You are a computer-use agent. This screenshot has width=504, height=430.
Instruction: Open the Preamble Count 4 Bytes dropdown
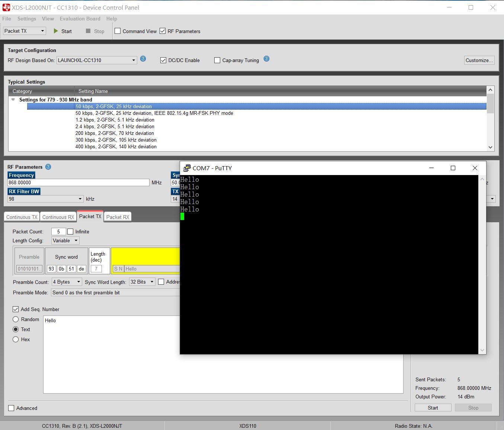(67, 282)
